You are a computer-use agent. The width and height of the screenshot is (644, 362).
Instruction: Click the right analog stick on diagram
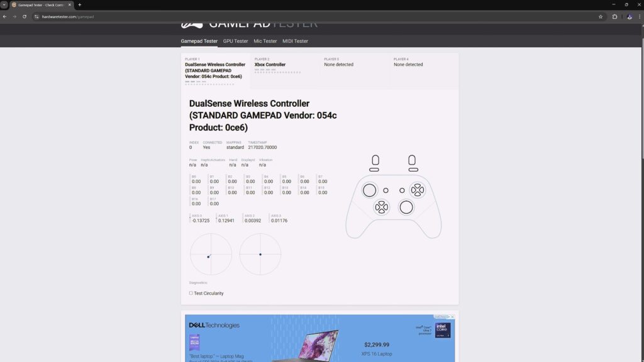coord(406,207)
